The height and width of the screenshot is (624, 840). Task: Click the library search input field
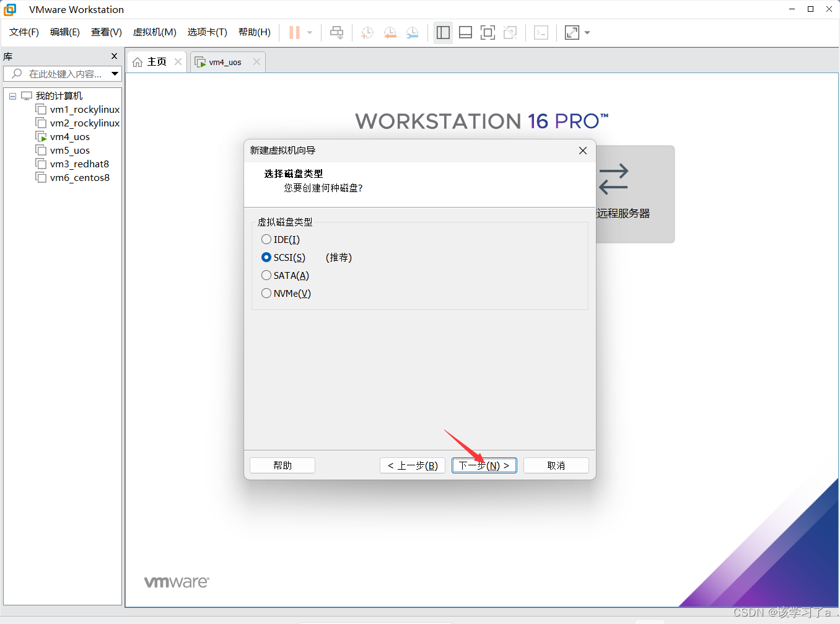(63, 74)
